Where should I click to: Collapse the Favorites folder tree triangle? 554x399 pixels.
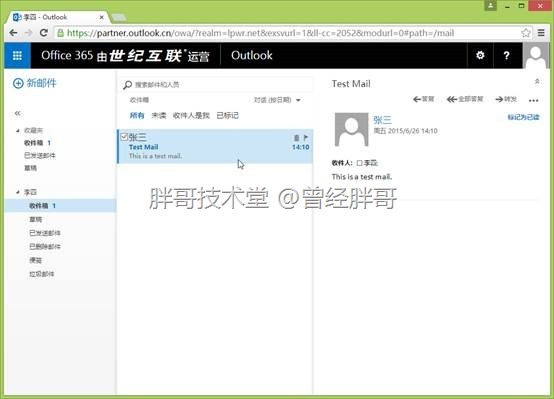coord(18,130)
